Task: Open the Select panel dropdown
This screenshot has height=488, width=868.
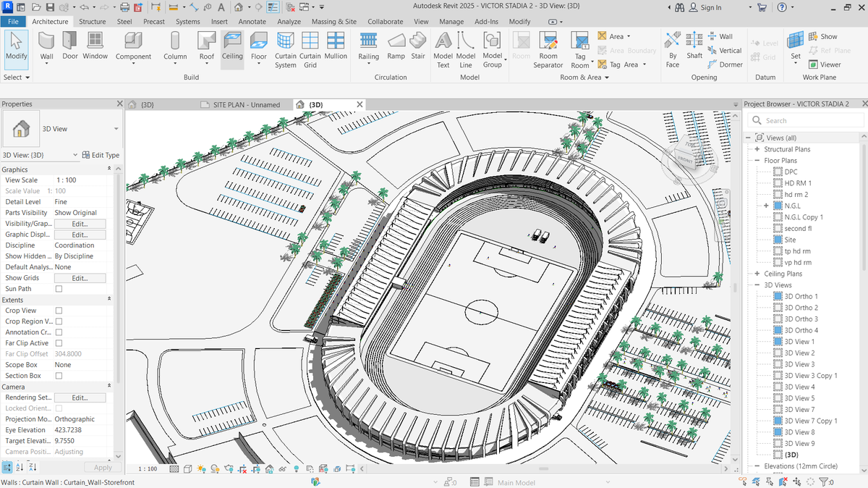Action: coord(17,77)
